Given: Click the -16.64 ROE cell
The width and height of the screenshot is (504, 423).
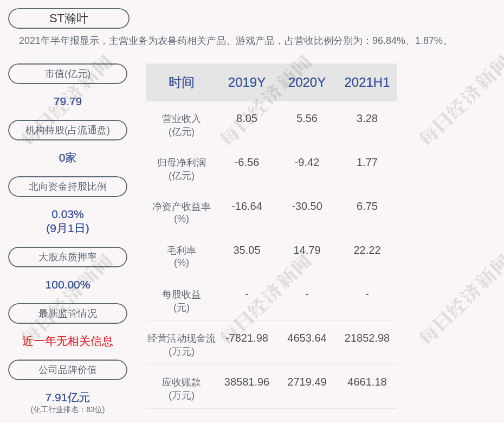Looking at the screenshot, I should [x=247, y=206].
